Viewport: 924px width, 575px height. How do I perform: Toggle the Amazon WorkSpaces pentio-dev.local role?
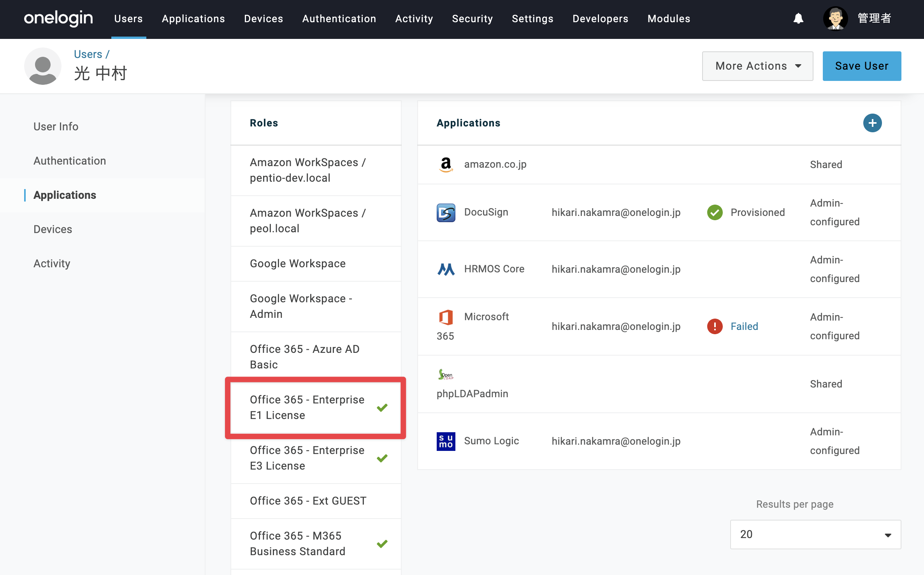(x=316, y=170)
